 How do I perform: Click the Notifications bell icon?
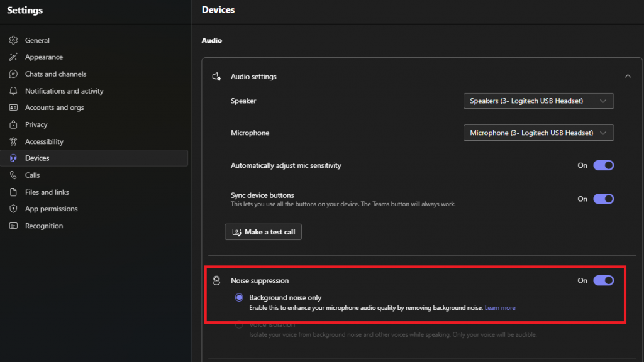13,91
